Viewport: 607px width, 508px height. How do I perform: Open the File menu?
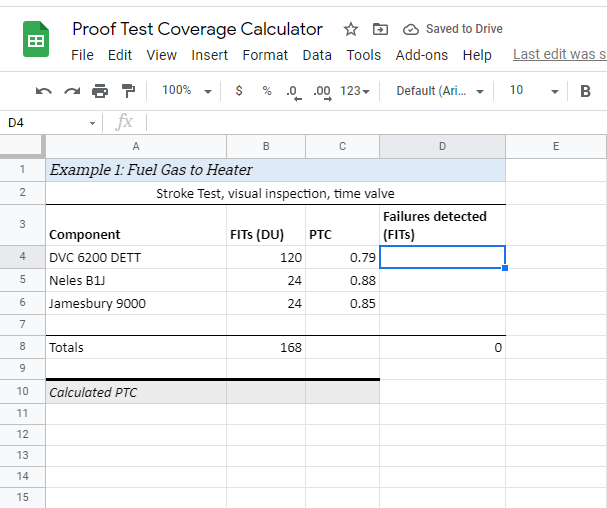[82, 55]
